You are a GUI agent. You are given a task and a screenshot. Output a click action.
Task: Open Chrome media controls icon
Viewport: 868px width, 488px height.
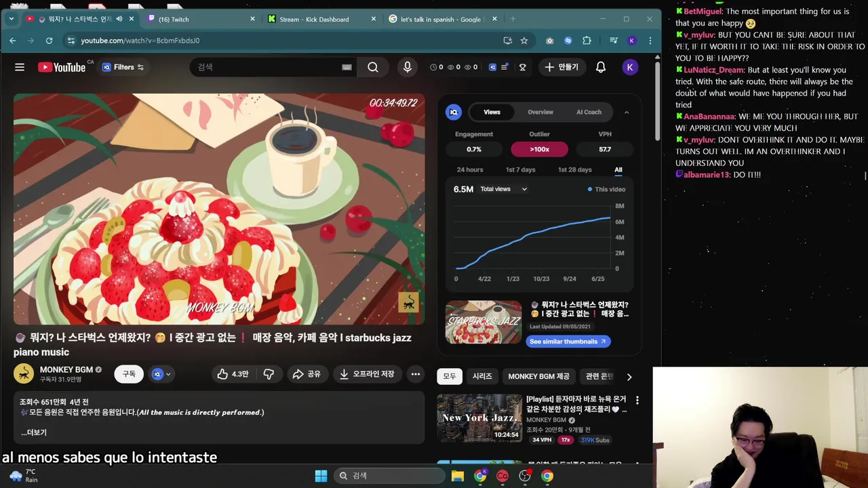pos(613,41)
